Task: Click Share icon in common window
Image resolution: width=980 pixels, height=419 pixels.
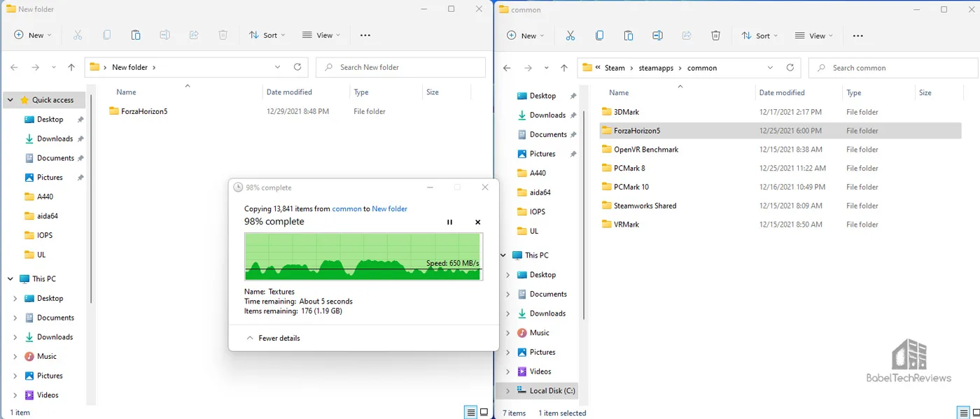Action: [687, 36]
